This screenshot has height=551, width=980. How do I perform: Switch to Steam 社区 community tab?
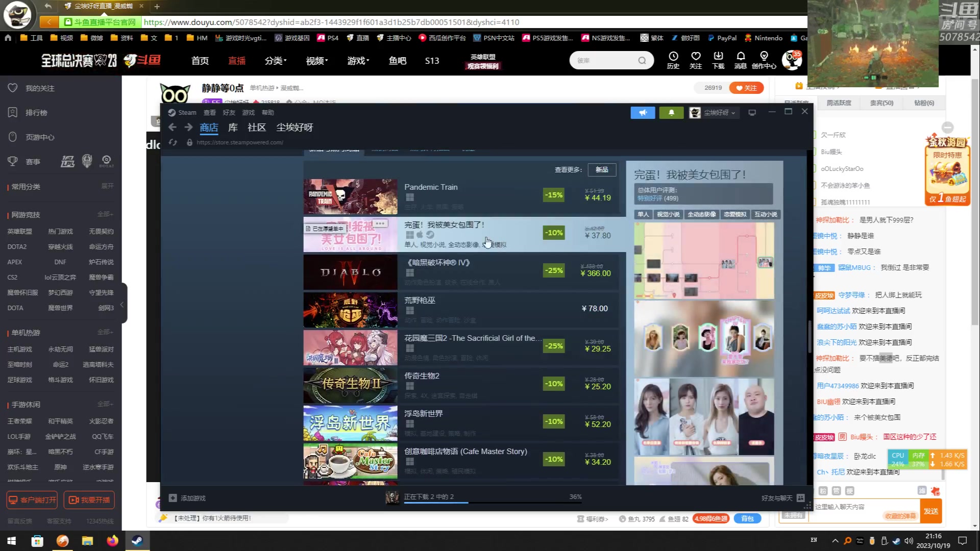point(256,128)
